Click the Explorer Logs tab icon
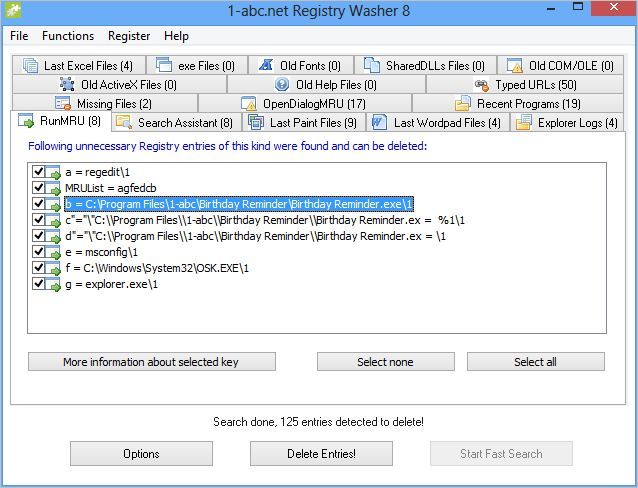This screenshot has height=488, width=638. [524, 122]
